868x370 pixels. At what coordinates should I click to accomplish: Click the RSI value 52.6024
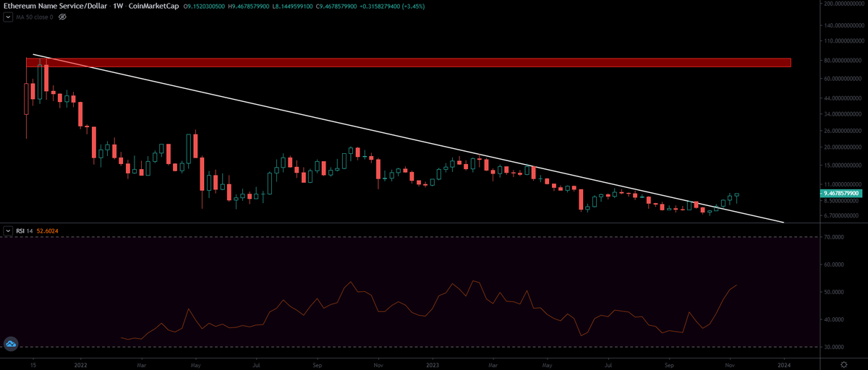pyautogui.click(x=48, y=231)
